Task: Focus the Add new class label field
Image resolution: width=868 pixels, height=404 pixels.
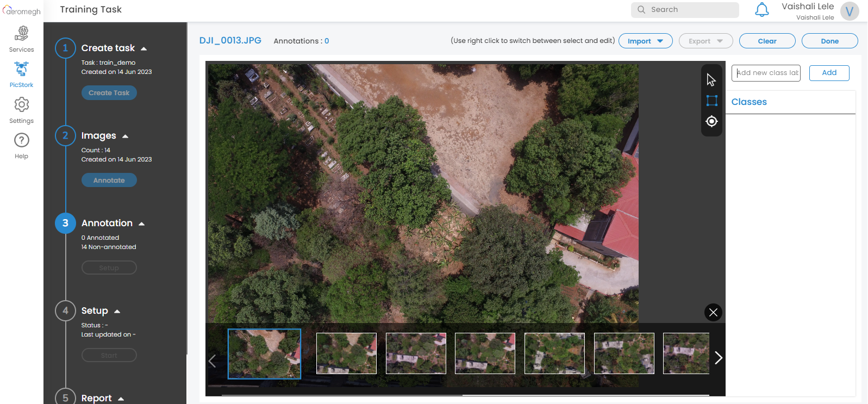Action: (x=766, y=73)
